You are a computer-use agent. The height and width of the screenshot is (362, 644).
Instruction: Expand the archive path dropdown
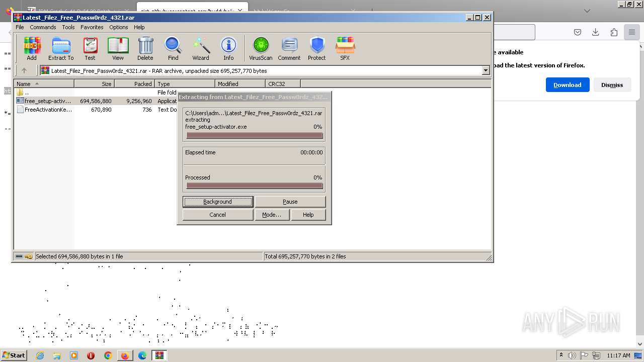coord(486,71)
